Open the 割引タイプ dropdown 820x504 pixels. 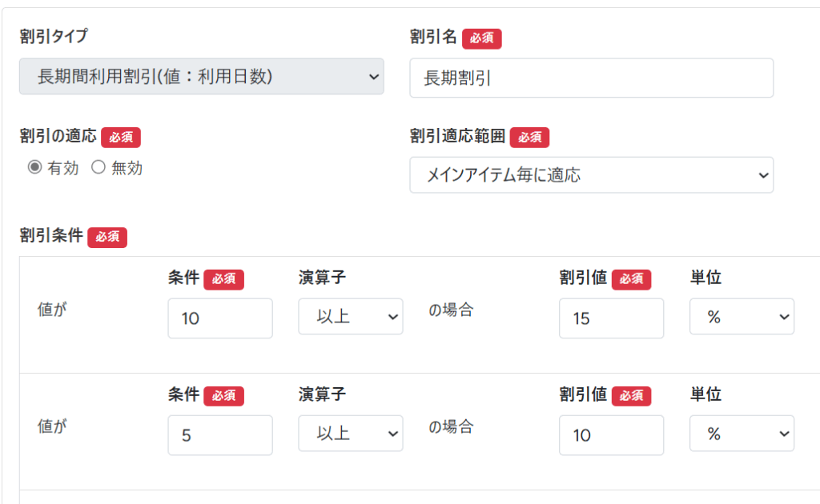pos(201,77)
